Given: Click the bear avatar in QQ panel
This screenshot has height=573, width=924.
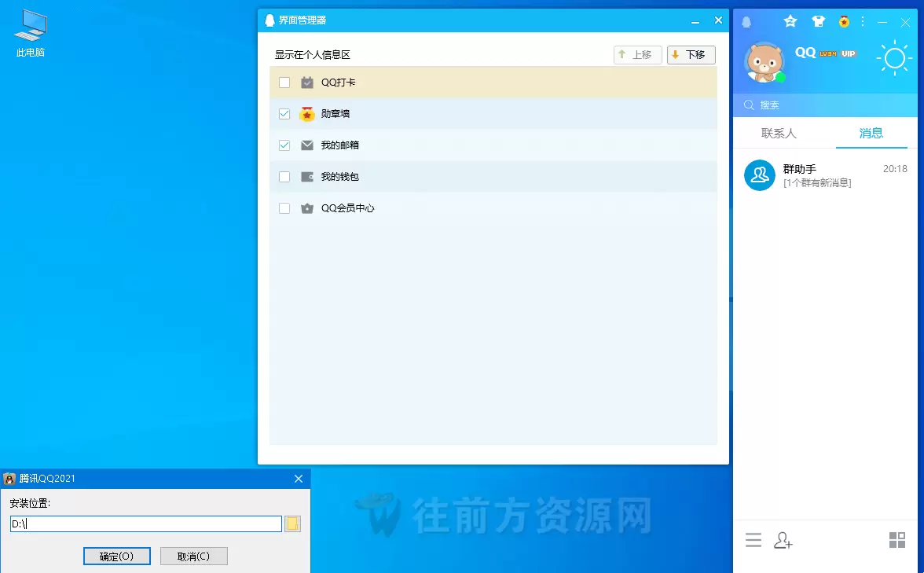Looking at the screenshot, I should 764,62.
